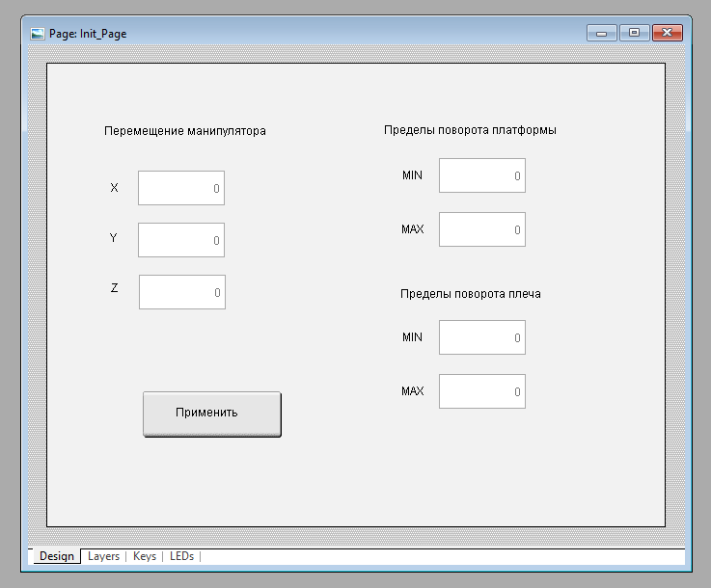Open the Keys tab
711x588 pixels.
(145, 556)
